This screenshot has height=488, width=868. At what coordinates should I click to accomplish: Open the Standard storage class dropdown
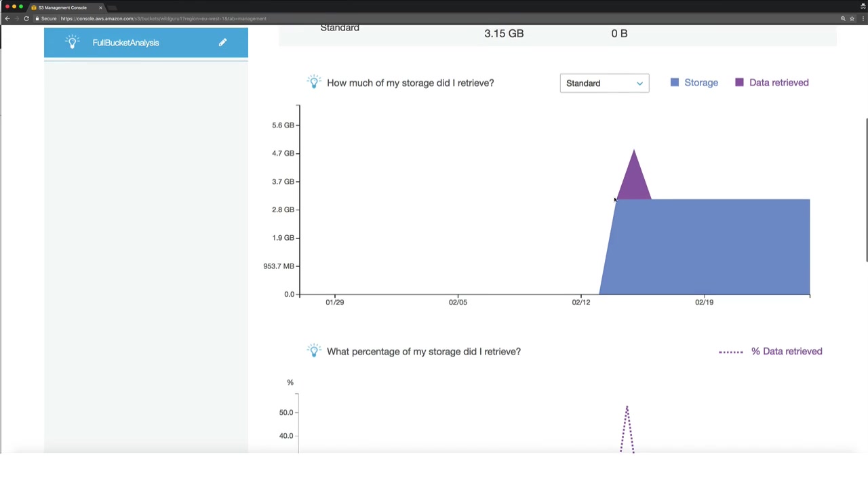604,83
